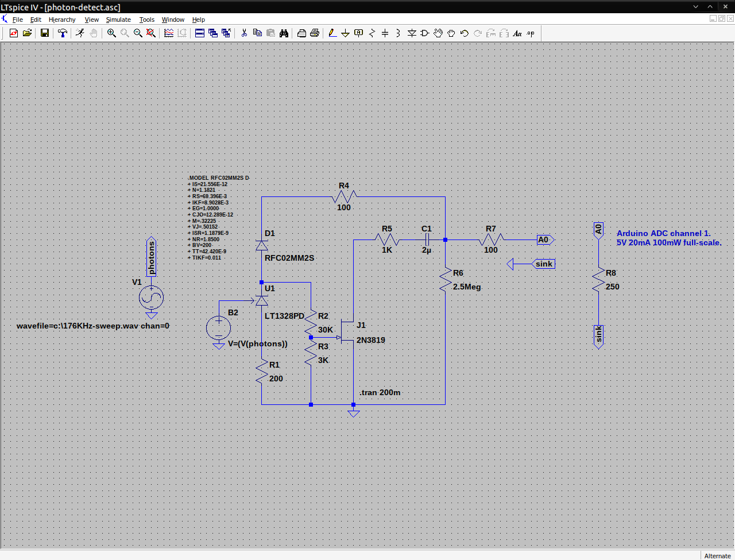Place Resistor tool icon

coord(372,33)
